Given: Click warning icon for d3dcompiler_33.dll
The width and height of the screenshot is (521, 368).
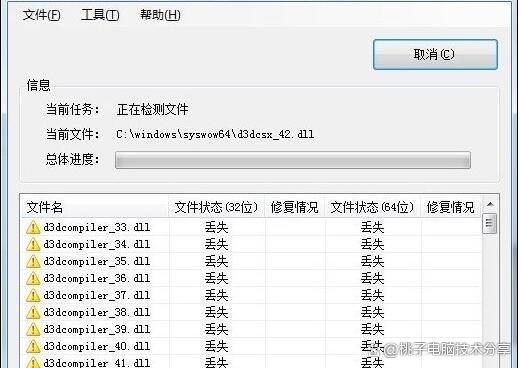Looking at the screenshot, I should coord(33,227).
